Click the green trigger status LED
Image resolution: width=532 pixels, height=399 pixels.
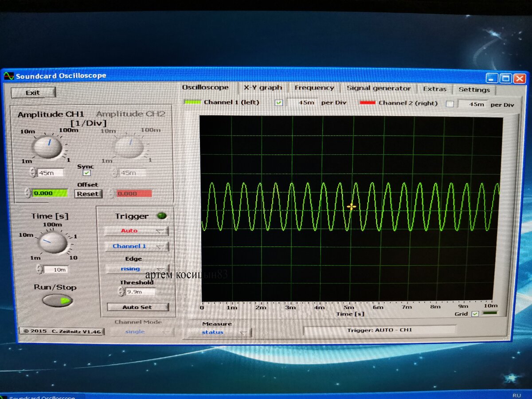(x=162, y=216)
